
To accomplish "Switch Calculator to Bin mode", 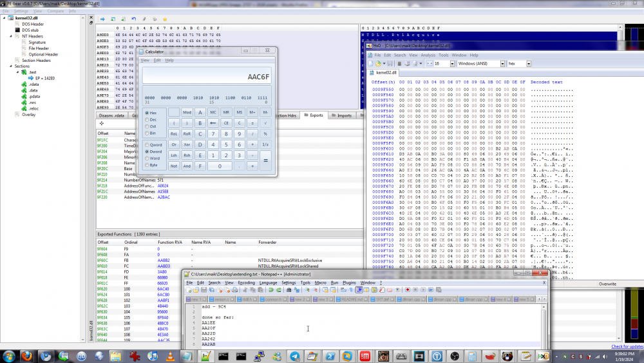I will pyautogui.click(x=147, y=133).
